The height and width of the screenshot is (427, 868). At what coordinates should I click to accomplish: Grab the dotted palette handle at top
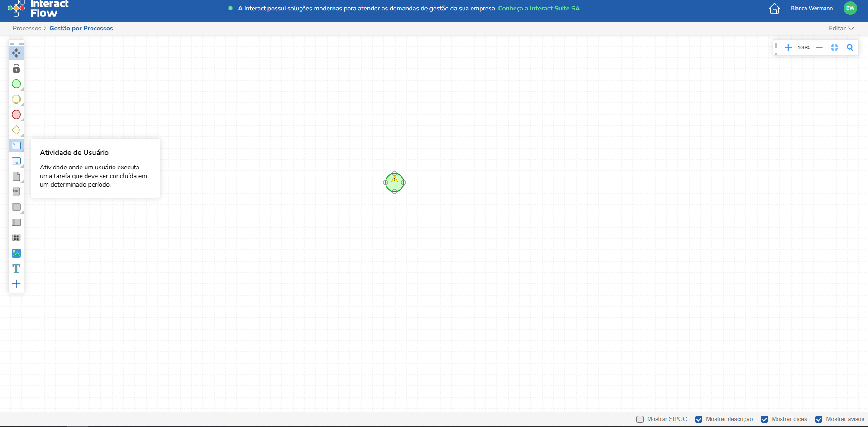tap(16, 43)
